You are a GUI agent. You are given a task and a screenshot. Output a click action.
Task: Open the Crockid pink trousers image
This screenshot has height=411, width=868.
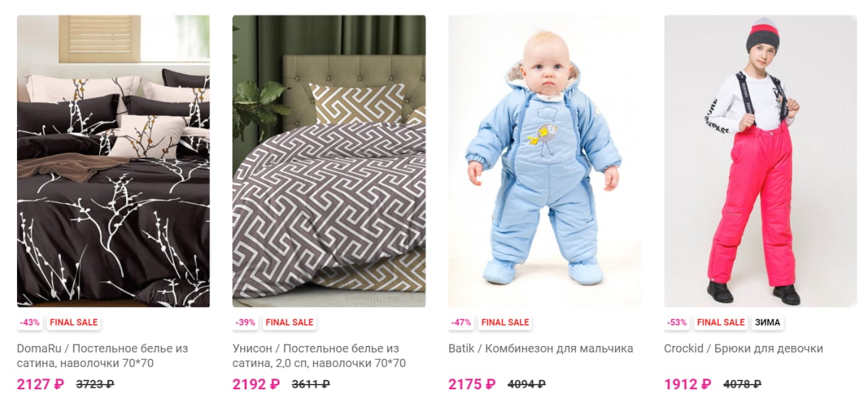tap(760, 161)
